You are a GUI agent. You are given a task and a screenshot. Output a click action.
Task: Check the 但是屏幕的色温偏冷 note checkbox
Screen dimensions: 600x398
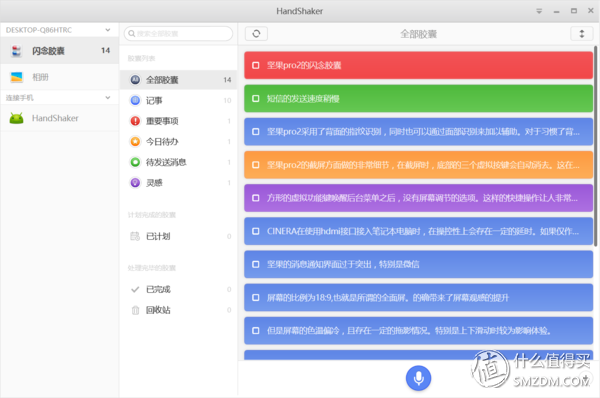click(256, 331)
